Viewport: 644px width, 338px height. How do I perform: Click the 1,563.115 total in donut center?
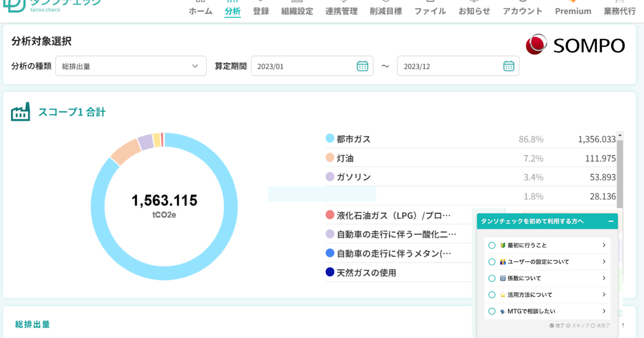165,201
